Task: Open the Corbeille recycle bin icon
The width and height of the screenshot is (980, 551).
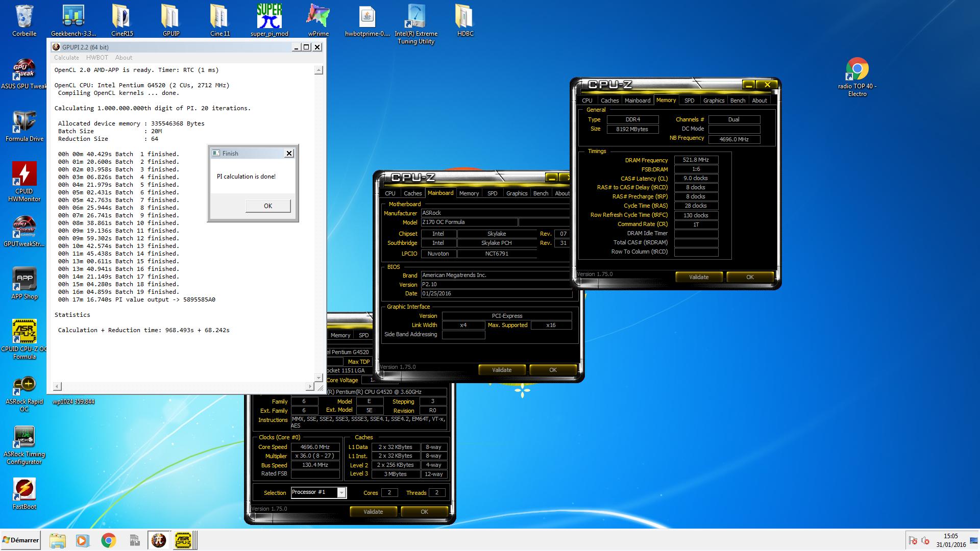Action: [x=24, y=19]
